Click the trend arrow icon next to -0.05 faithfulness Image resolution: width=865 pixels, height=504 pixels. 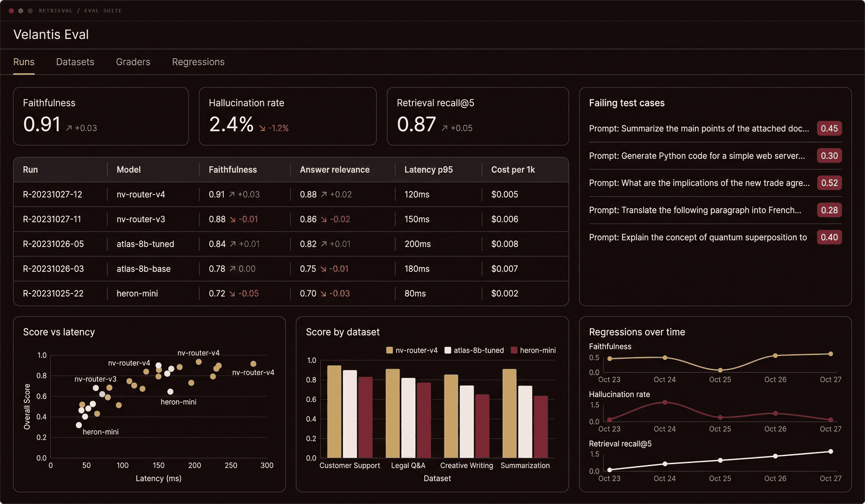(232, 294)
